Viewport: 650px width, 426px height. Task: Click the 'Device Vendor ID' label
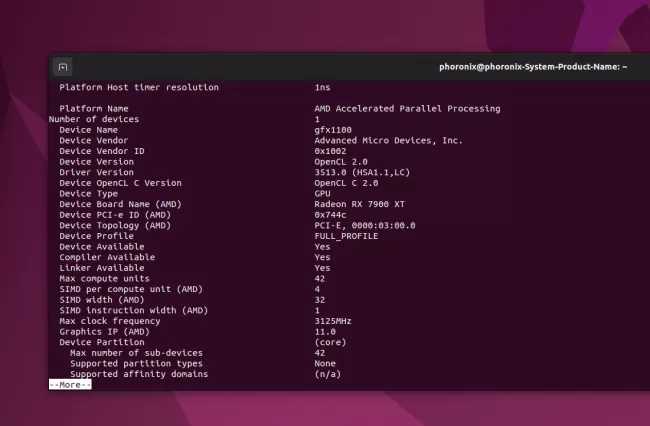click(x=102, y=151)
